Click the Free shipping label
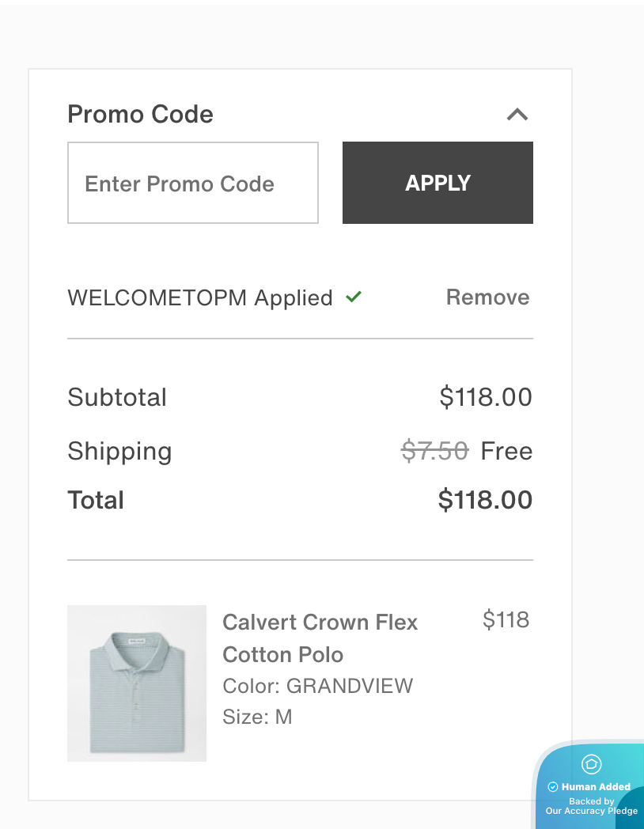The width and height of the screenshot is (644, 829). [x=506, y=451]
